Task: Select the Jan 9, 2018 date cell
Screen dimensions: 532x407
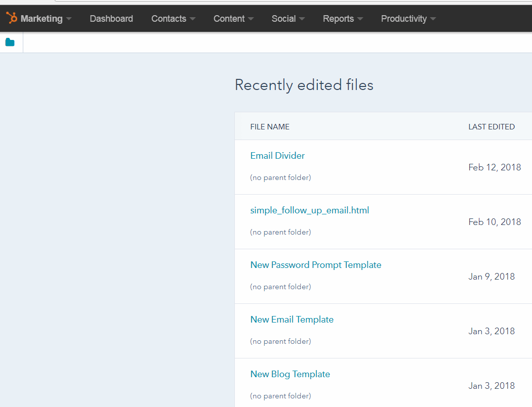Action: (492, 277)
